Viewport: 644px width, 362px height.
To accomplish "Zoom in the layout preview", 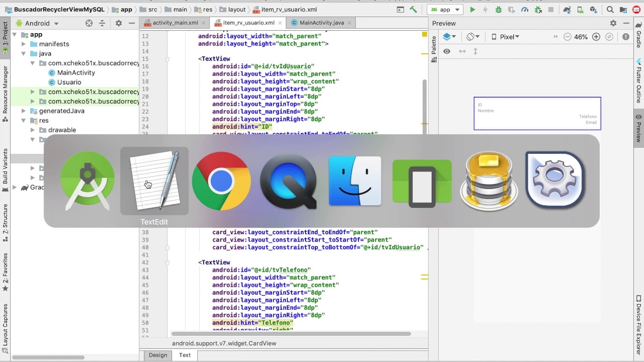I will click(596, 37).
